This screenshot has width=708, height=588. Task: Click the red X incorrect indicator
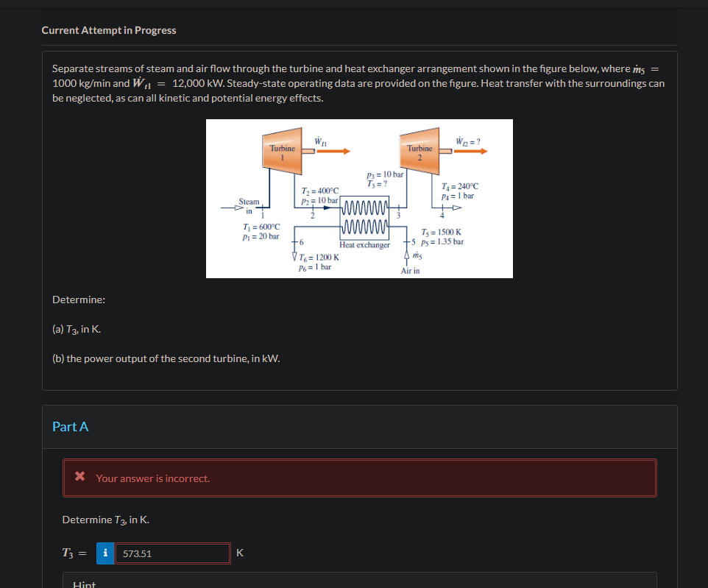pyautogui.click(x=81, y=478)
